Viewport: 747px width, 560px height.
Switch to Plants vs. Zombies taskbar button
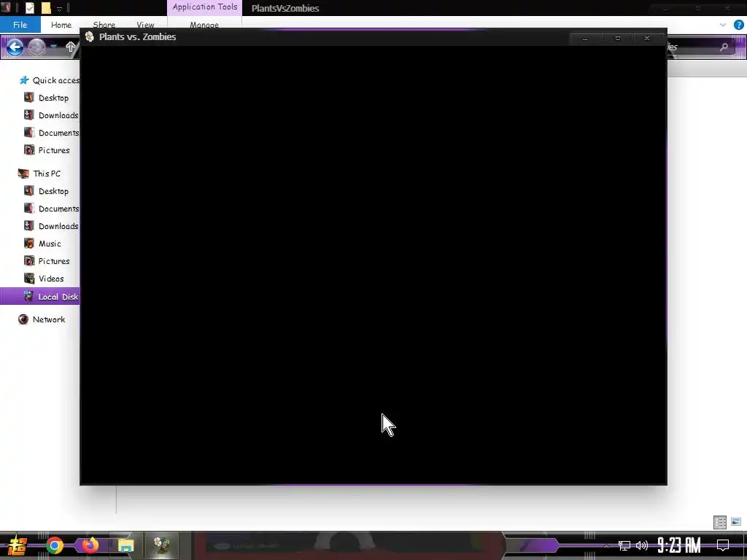161,545
